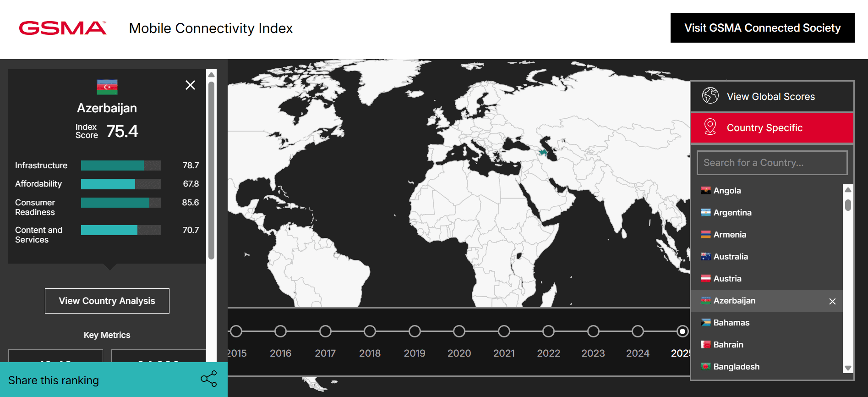Click the Key Metrics heading
Image resolution: width=868 pixels, height=397 pixels.
[107, 335]
